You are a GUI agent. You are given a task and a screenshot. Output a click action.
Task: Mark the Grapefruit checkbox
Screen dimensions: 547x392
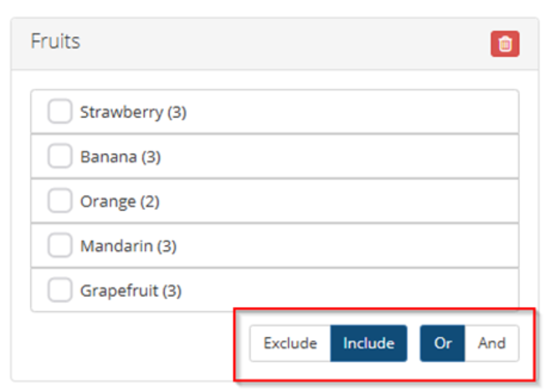(59, 291)
